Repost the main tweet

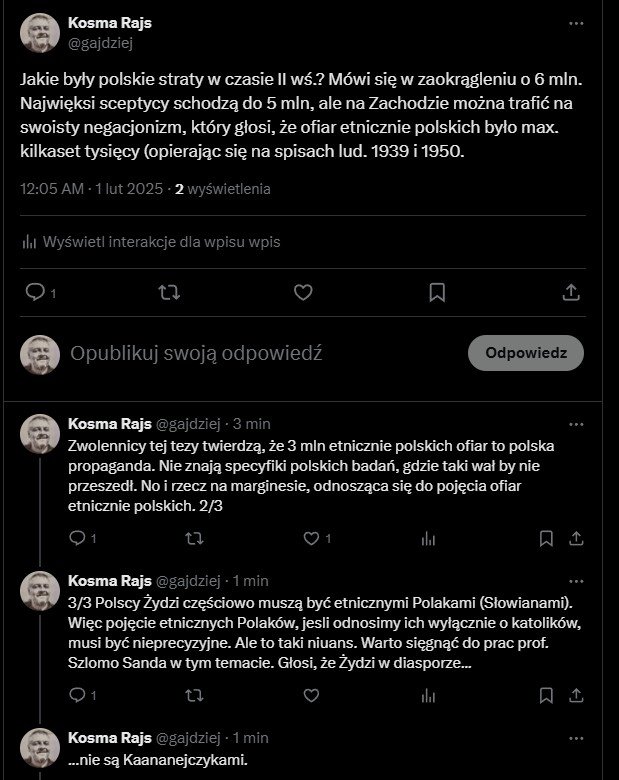coord(169,292)
